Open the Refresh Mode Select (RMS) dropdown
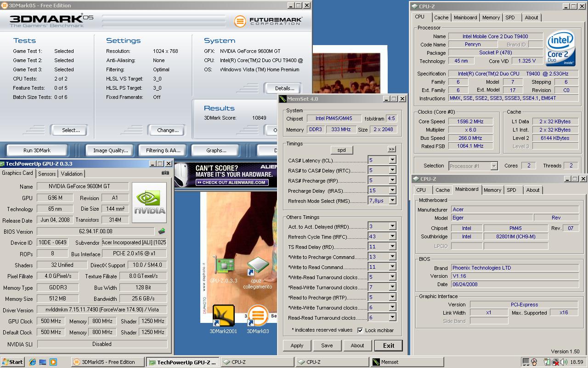This screenshot has height=368, width=588. tap(392, 201)
